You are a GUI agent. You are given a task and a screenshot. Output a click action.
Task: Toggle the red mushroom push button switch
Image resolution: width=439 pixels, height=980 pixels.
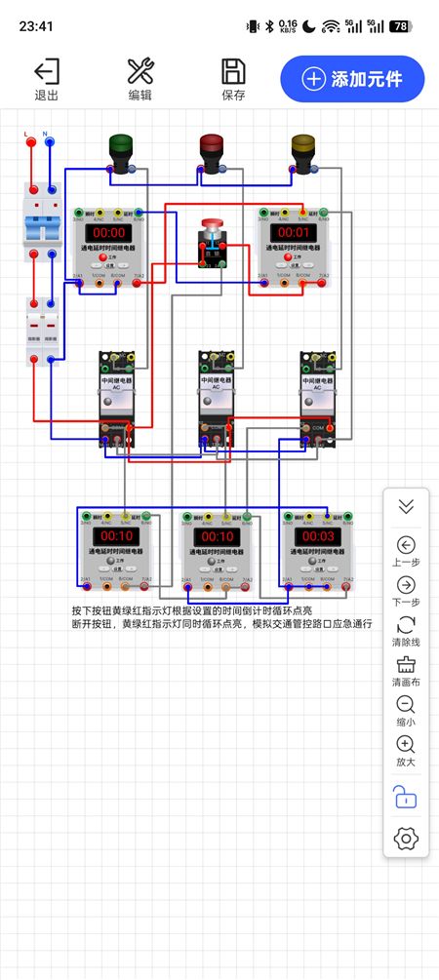click(213, 243)
